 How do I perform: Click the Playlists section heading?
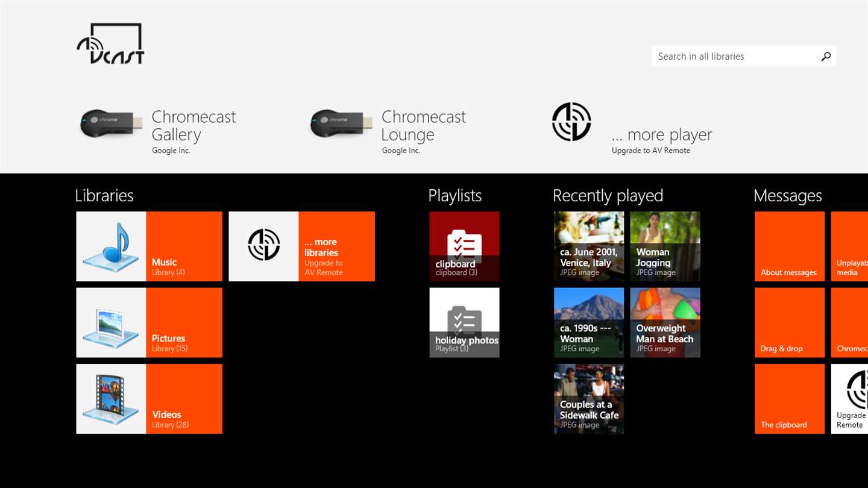coord(455,196)
